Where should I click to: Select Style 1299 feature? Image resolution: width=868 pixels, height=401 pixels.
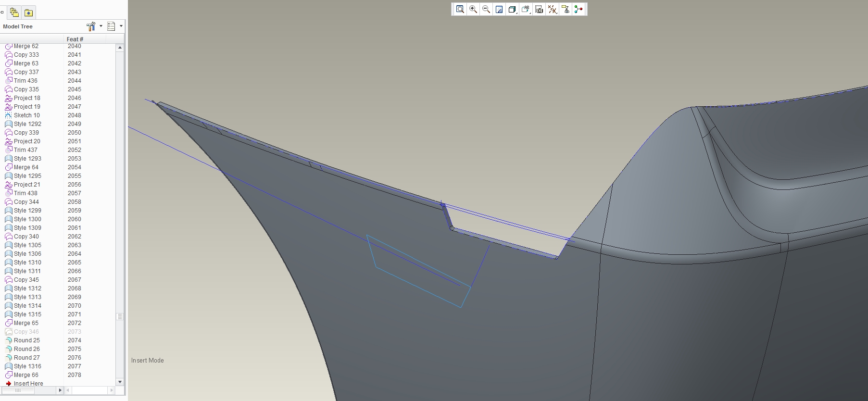pyautogui.click(x=27, y=211)
